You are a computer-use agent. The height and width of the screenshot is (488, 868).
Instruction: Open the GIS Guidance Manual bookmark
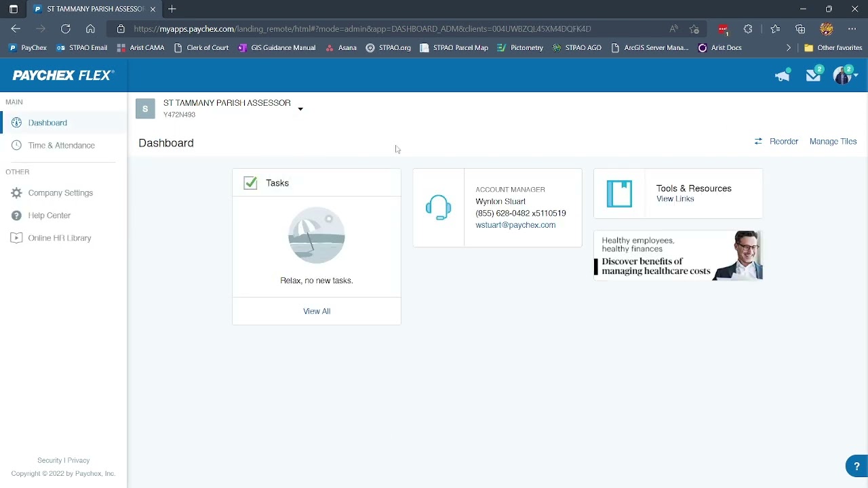[x=277, y=47]
